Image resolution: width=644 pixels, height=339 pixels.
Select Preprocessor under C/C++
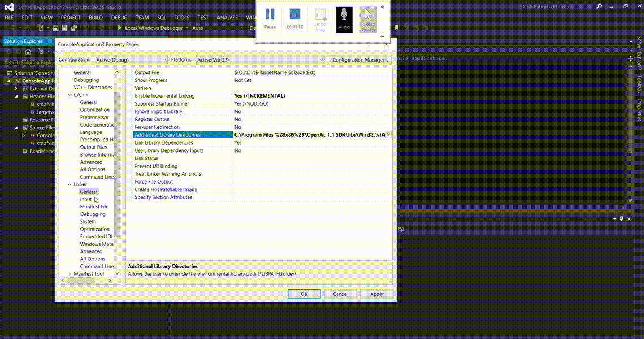tap(94, 117)
